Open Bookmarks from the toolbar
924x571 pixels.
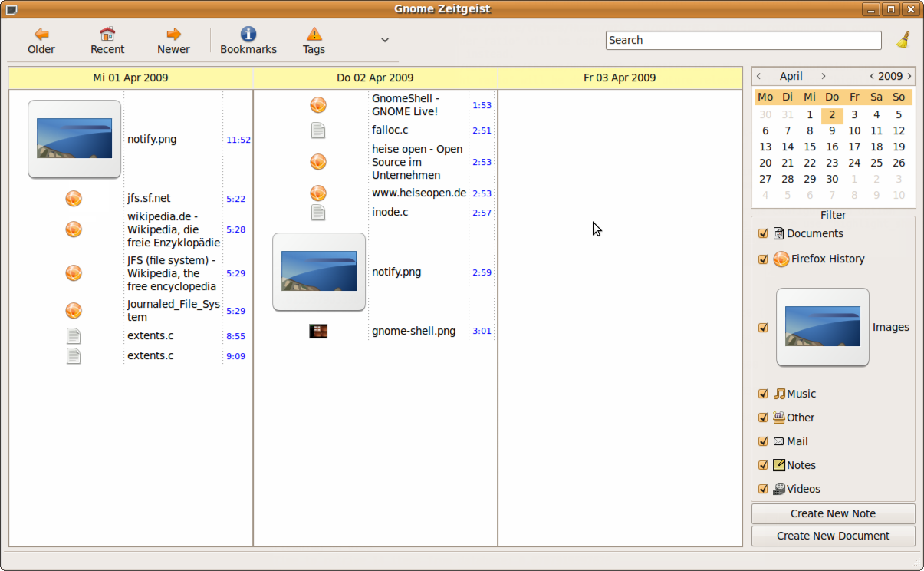[x=248, y=35]
